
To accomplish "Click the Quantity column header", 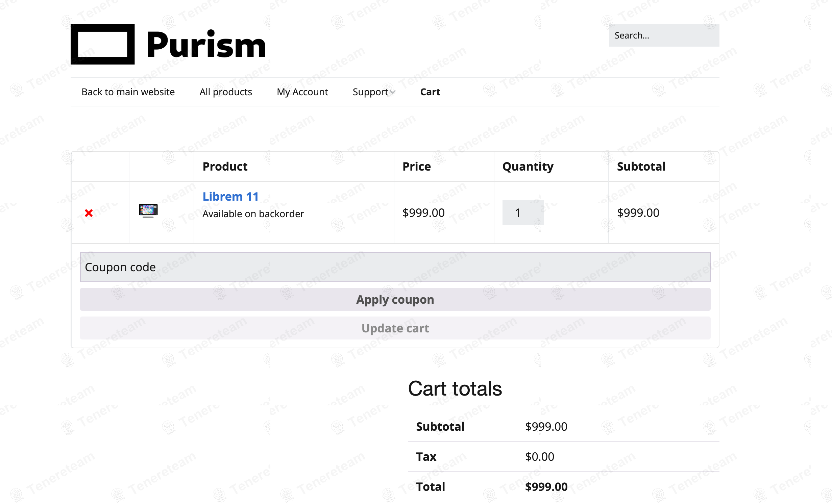I will tap(528, 167).
